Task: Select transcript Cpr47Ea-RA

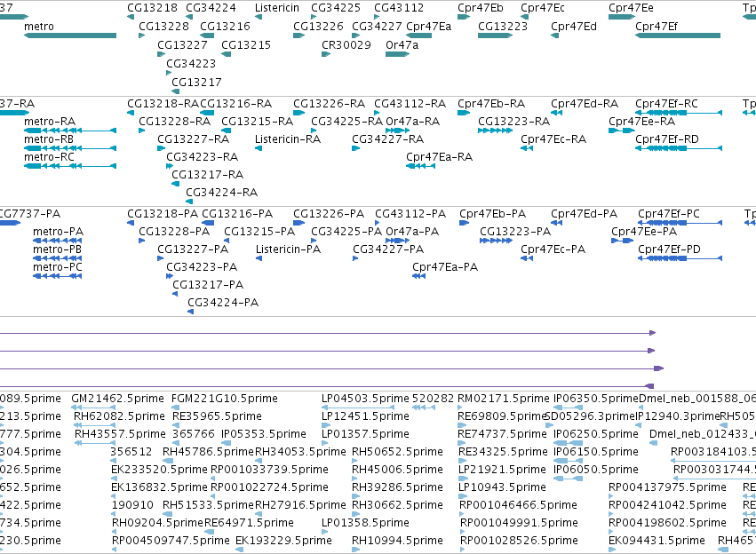Action: coord(420,166)
